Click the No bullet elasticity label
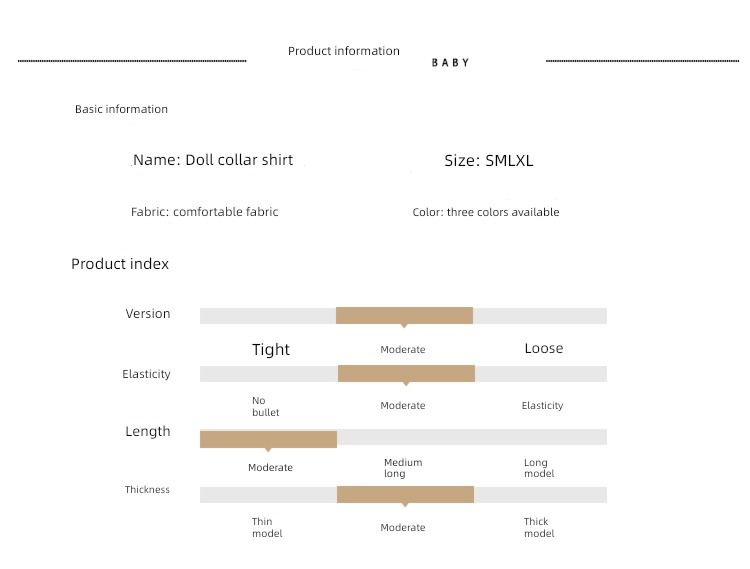This screenshot has height=569, width=750. click(265, 406)
